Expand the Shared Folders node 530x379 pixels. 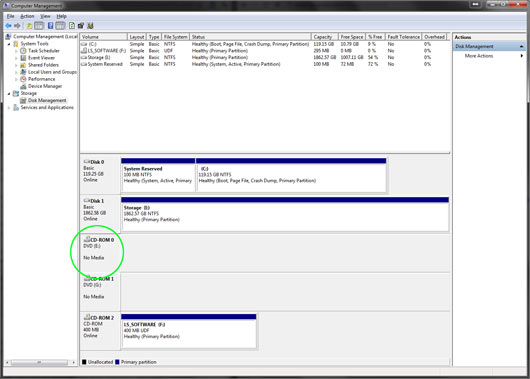pyautogui.click(x=16, y=65)
